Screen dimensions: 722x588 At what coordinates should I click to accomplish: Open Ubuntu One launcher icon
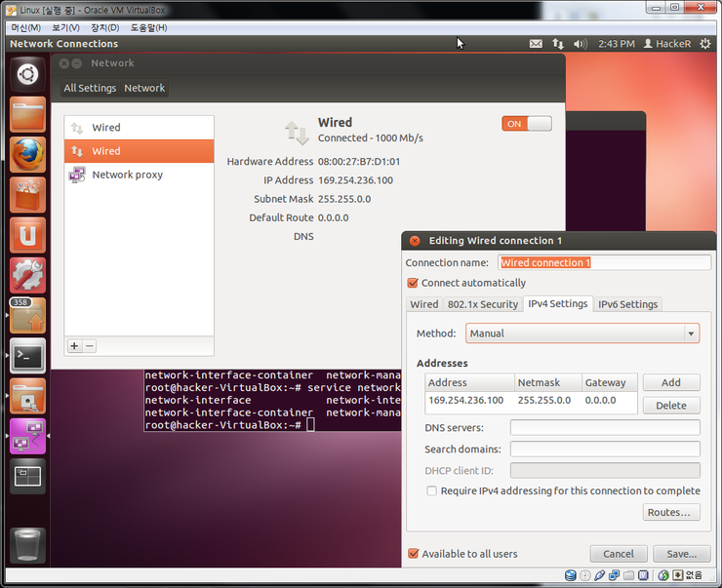point(27,235)
